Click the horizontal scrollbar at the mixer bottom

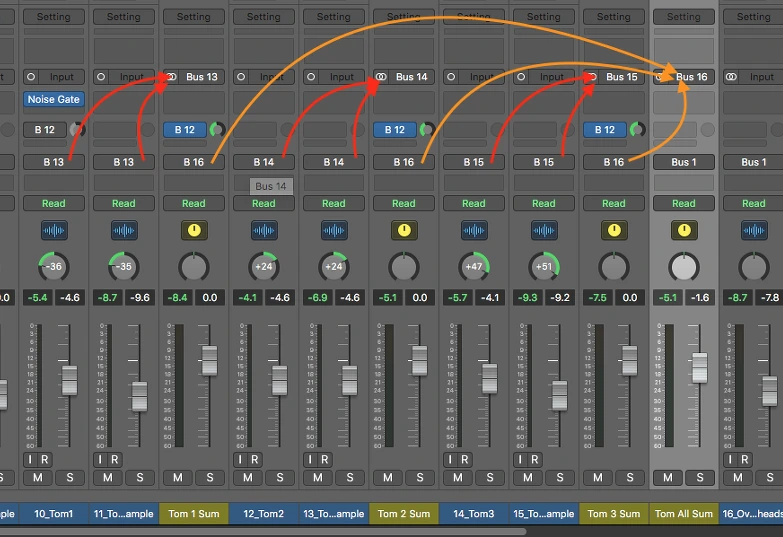[263, 531]
